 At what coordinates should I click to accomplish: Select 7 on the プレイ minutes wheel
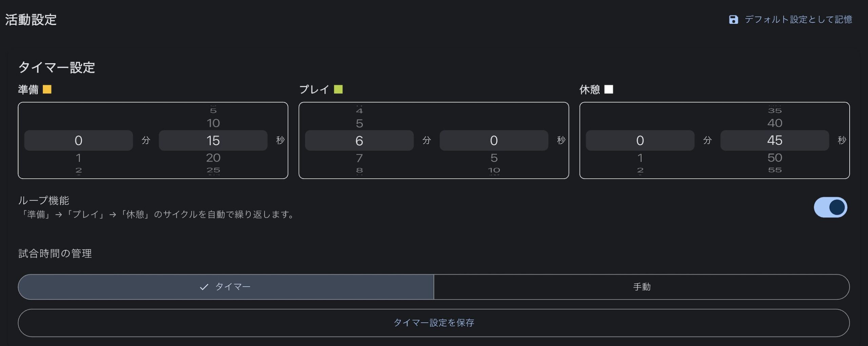pos(359,158)
